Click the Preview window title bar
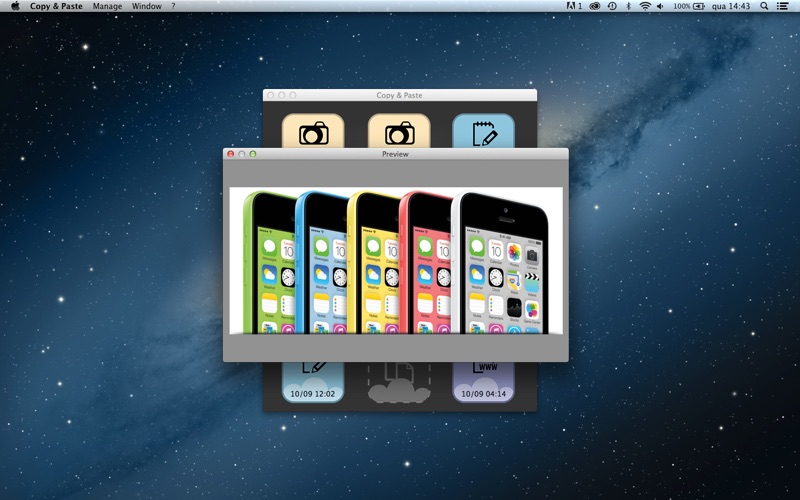 click(395, 154)
